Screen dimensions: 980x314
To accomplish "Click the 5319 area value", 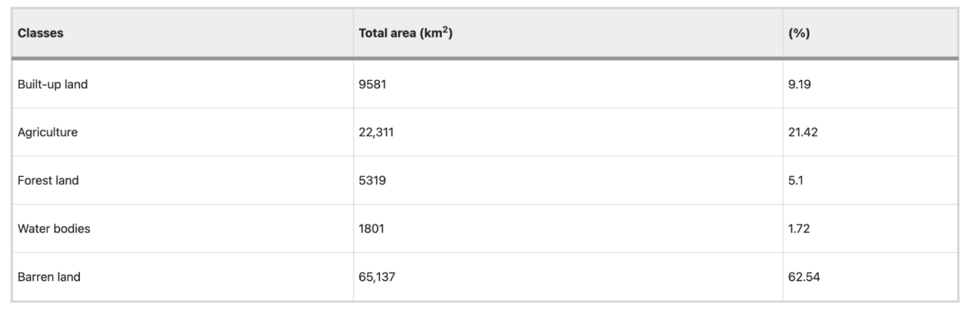I will point(372,181).
